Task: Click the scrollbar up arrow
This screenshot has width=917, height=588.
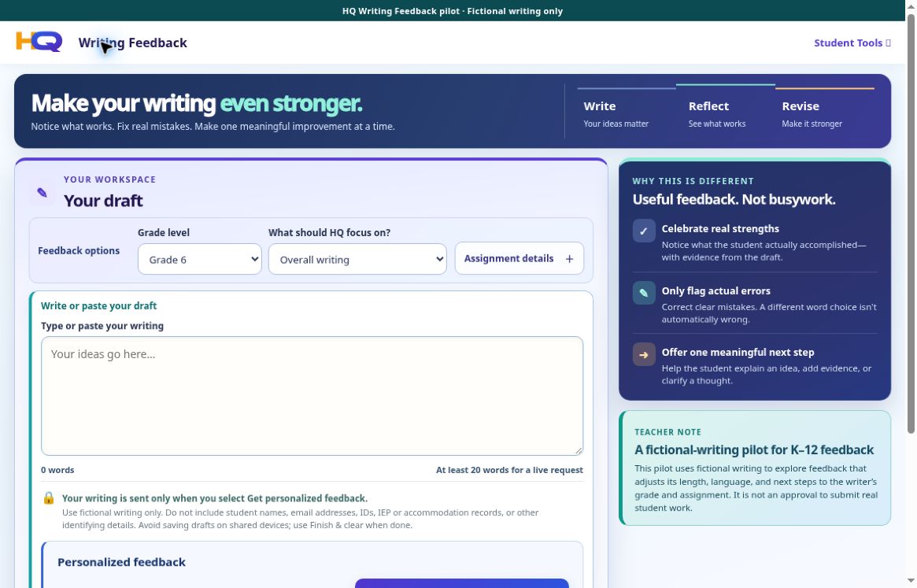Action: pos(911,6)
